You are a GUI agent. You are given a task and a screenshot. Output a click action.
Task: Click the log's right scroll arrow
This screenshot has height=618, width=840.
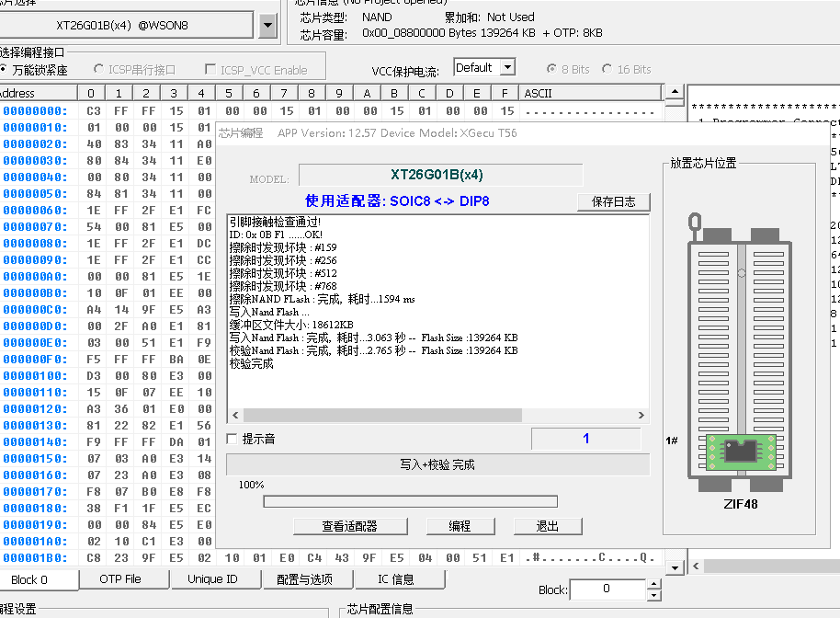pyautogui.click(x=642, y=416)
